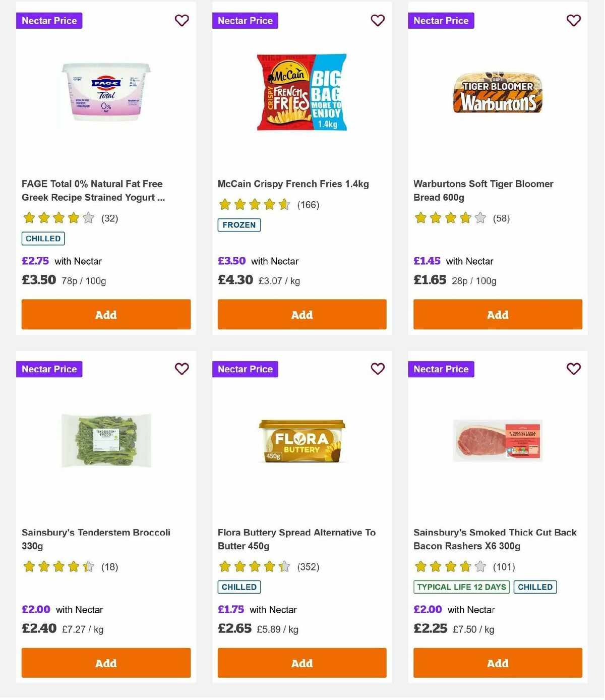Image resolution: width=605 pixels, height=700 pixels.
Task: Click the FROZEN tag on McCain French Fries
Action: click(239, 225)
